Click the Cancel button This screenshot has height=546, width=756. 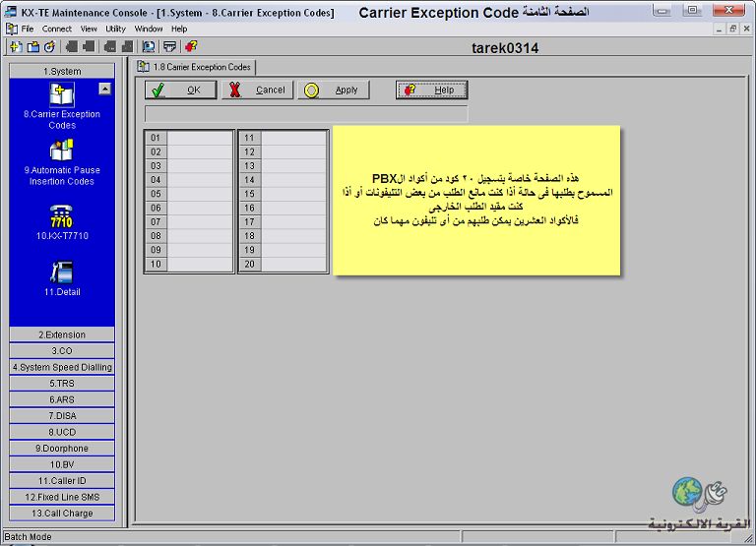pos(258,91)
